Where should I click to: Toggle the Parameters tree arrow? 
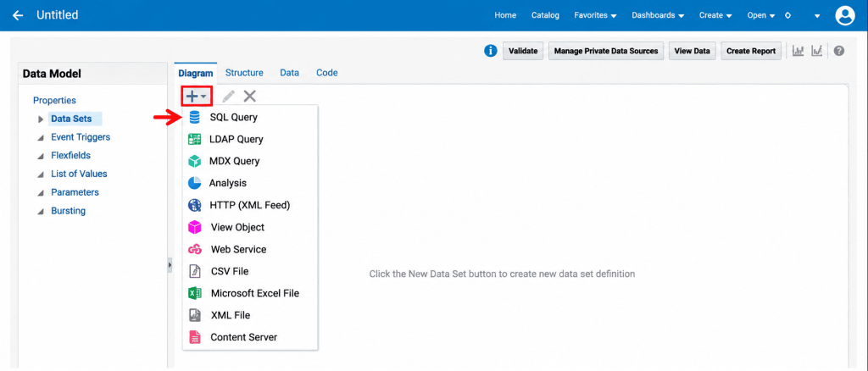tap(41, 193)
